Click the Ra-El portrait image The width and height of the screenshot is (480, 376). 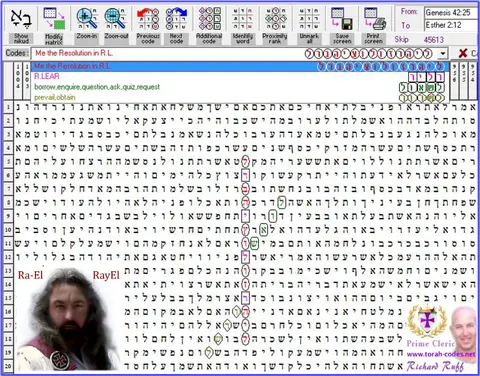point(68,320)
